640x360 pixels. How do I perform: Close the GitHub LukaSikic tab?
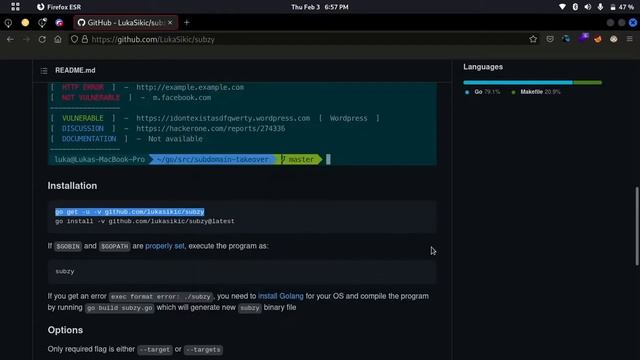(x=170, y=22)
